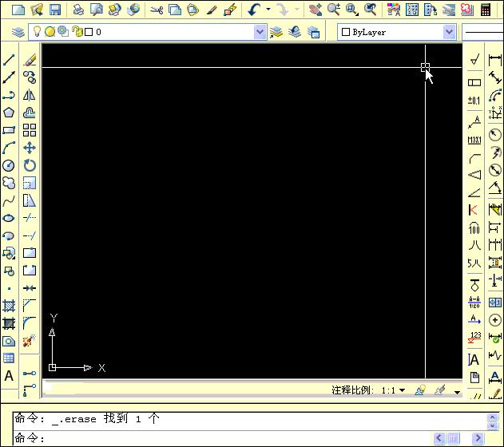This screenshot has width=504, height=447.
Task: Click the Save (floppy disk) icon
Action: click(x=55, y=10)
